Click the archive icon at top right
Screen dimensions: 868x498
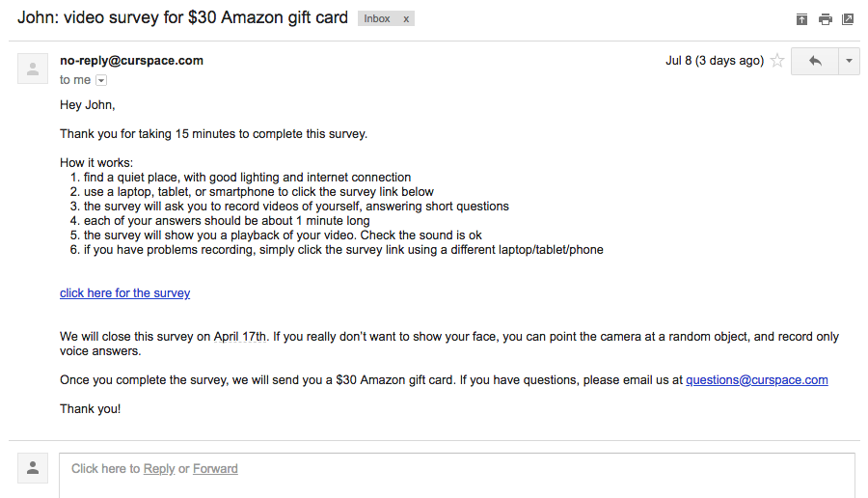tap(801, 19)
